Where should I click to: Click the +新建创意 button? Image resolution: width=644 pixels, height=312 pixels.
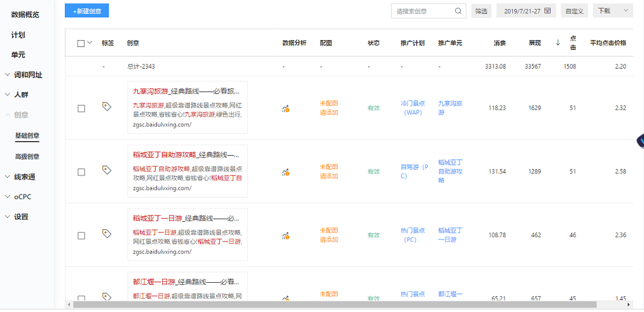(x=86, y=11)
